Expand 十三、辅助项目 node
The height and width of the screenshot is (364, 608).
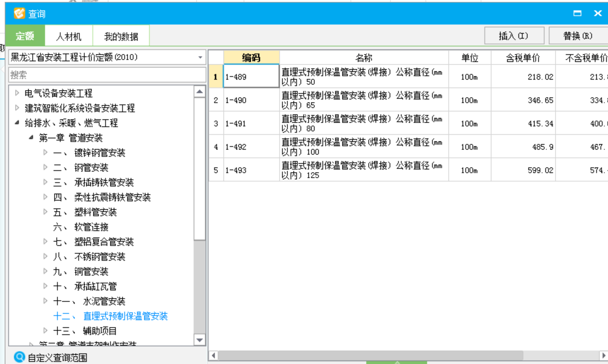pyautogui.click(x=45, y=331)
